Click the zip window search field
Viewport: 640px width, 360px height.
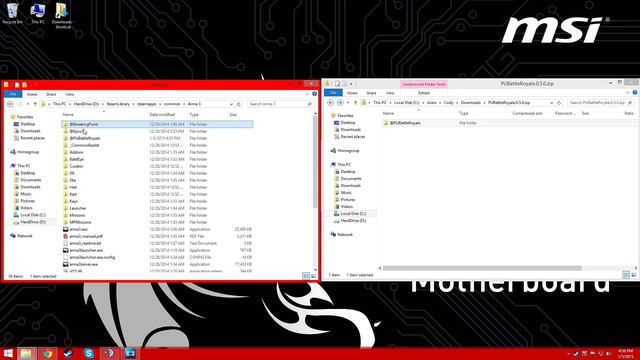[601, 103]
